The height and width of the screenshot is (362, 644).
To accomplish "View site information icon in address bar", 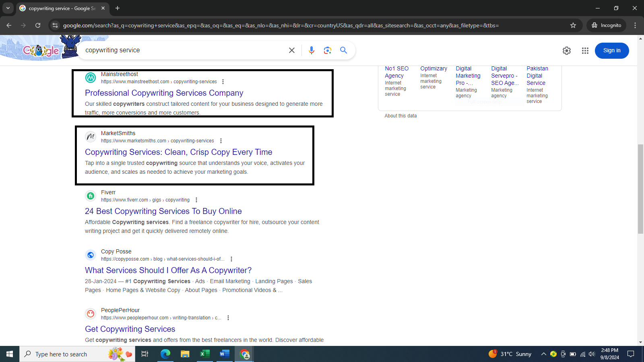I will pos(56,25).
